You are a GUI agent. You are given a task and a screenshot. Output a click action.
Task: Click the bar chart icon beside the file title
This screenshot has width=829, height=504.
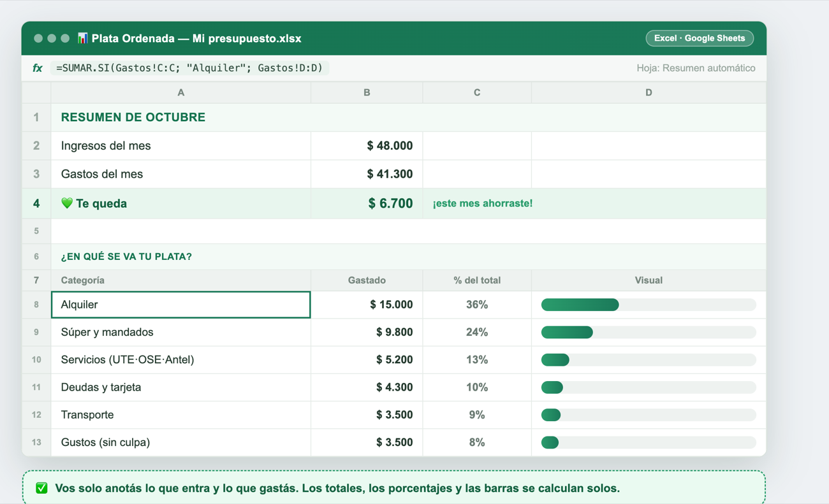pyautogui.click(x=82, y=38)
